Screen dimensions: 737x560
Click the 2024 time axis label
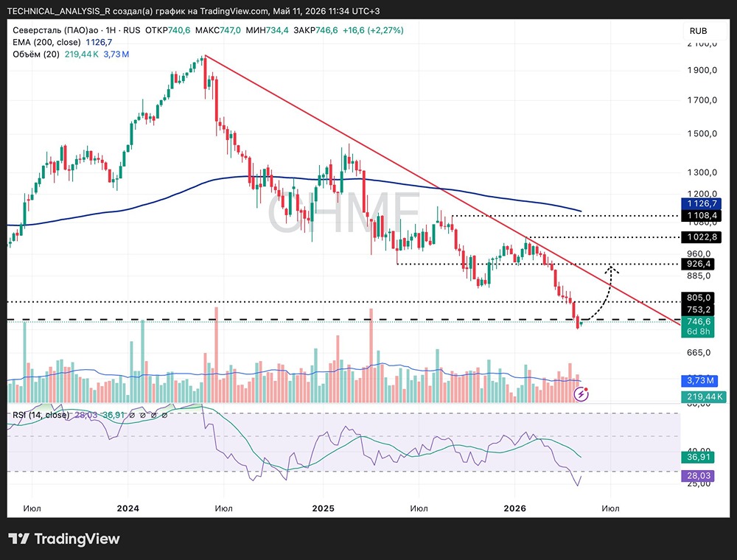[128, 508]
